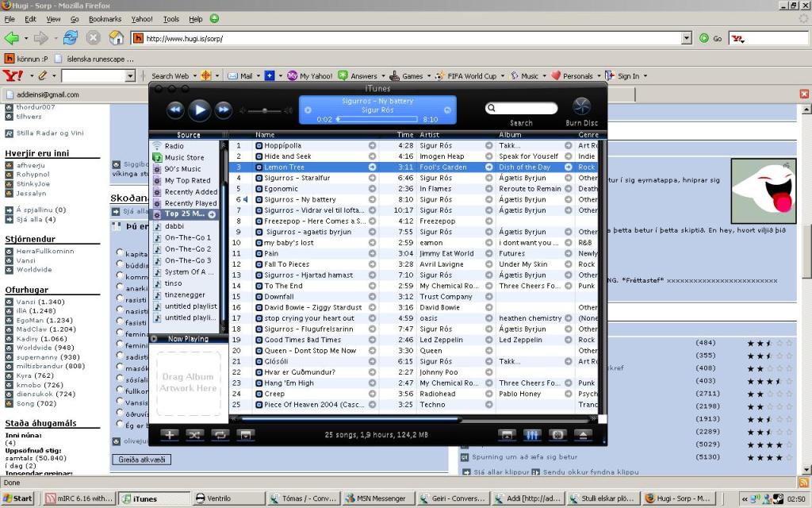Click the Yahoo Games toolbar button

click(x=407, y=75)
